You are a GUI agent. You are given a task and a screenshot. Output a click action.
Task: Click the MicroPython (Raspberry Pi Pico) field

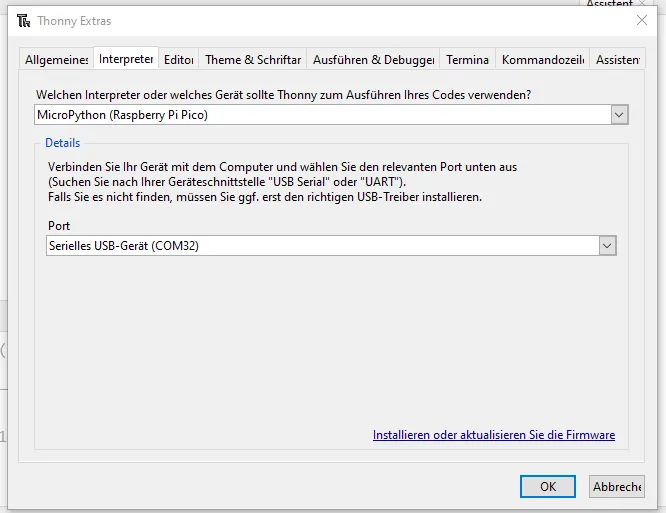320,115
